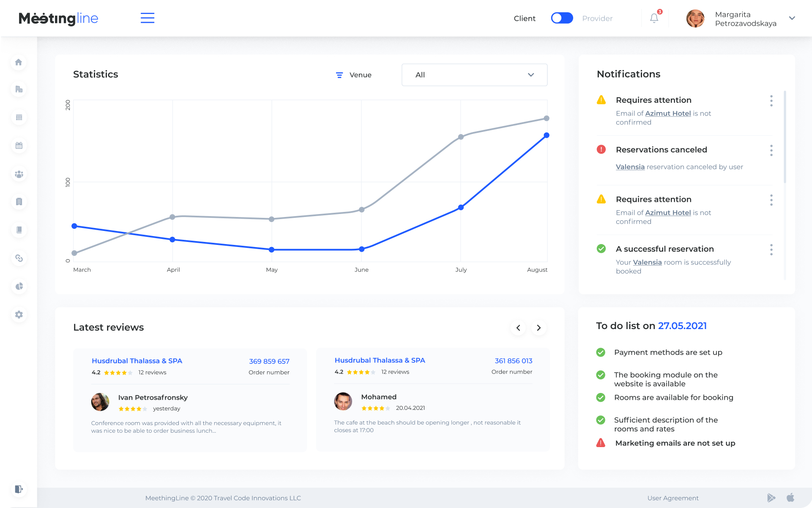Click the link chain sidebar icon
The width and height of the screenshot is (812, 508).
(x=19, y=258)
